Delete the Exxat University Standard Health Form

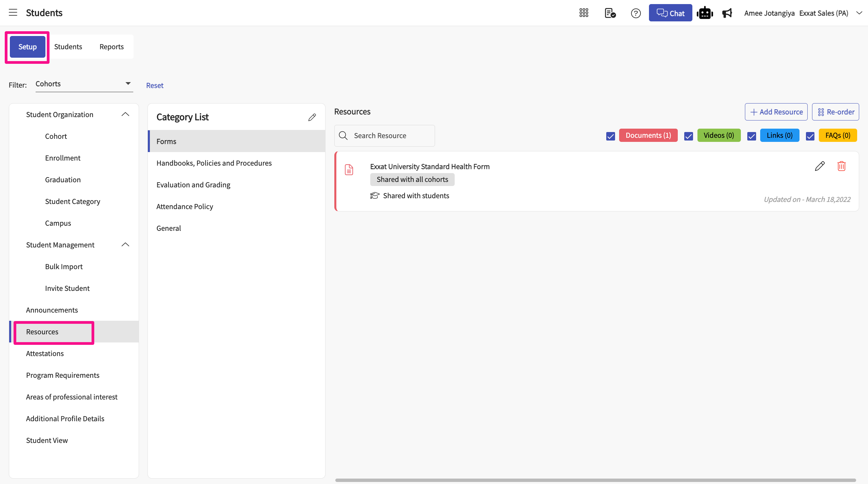841,166
